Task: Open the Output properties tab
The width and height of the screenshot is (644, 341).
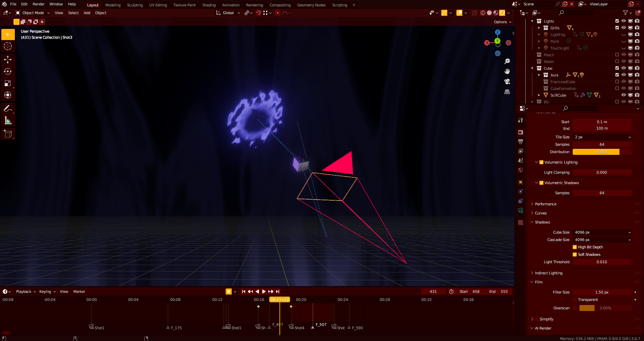Action: pyautogui.click(x=521, y=141)
